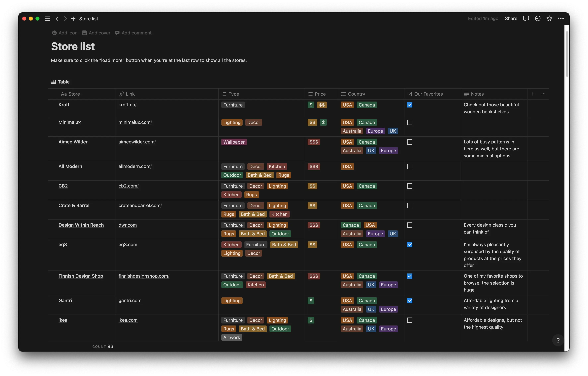The height and width of the screenshot is (376, 588).
Task: Uncheck the Kroft favorite checkbox
Action: point(410,105)
